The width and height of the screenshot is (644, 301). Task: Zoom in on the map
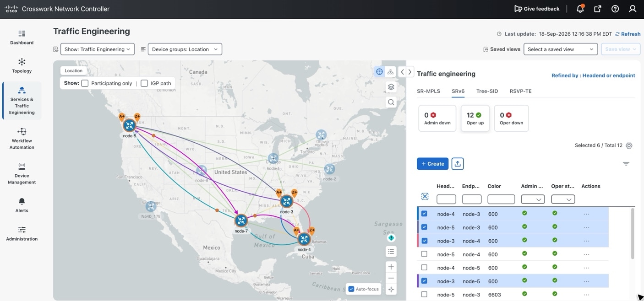[x=391, y=267]
